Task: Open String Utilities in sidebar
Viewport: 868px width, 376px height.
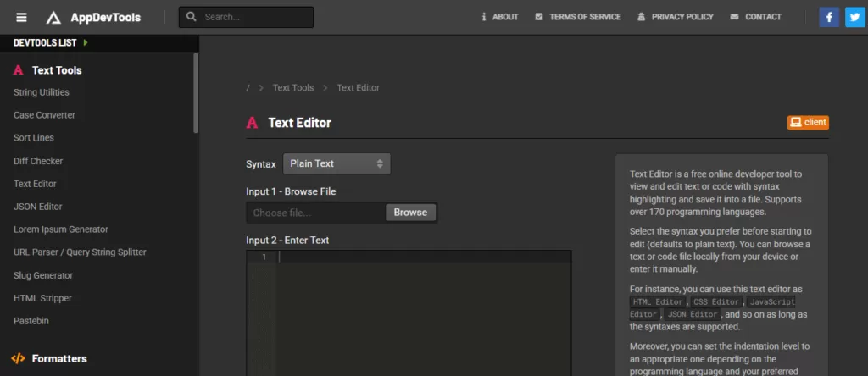Action: tap(42, 92)
